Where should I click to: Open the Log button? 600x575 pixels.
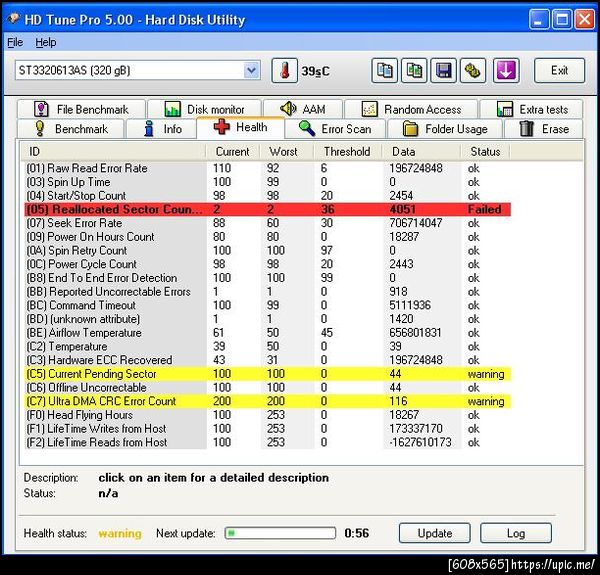[x=516, y=533]
